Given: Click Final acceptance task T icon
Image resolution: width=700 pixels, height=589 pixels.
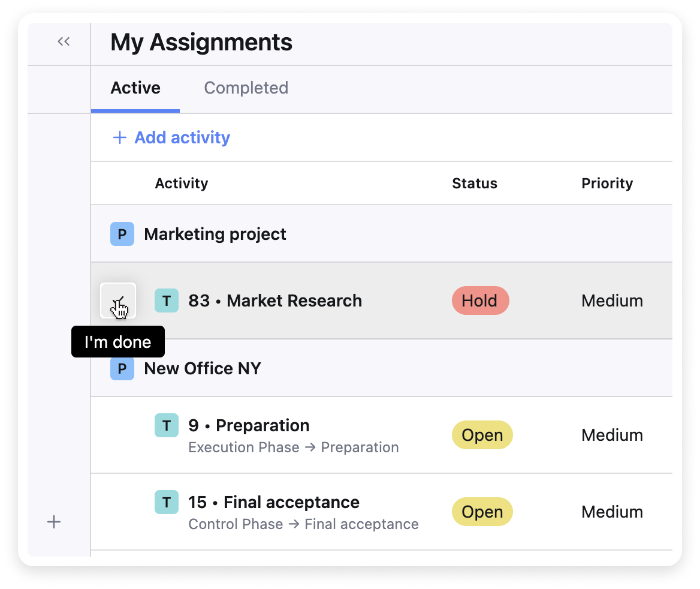Looking at the screenshot, I should click(x=167, y=502).
